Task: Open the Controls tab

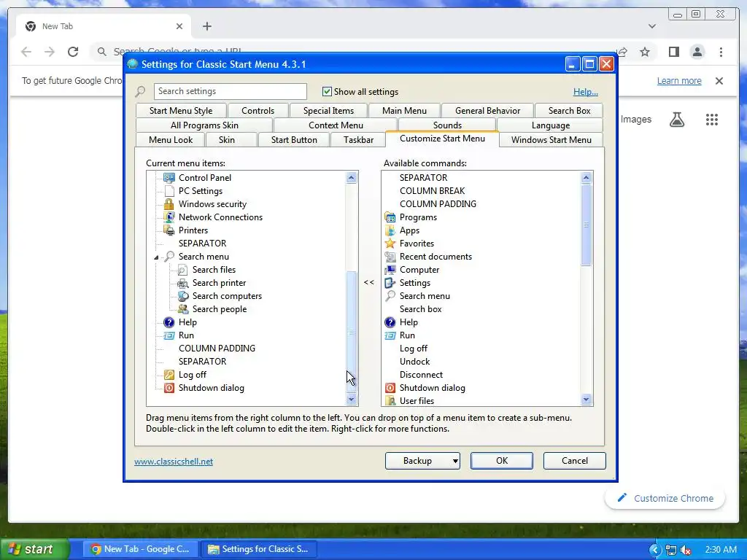Action: [258, 111]
